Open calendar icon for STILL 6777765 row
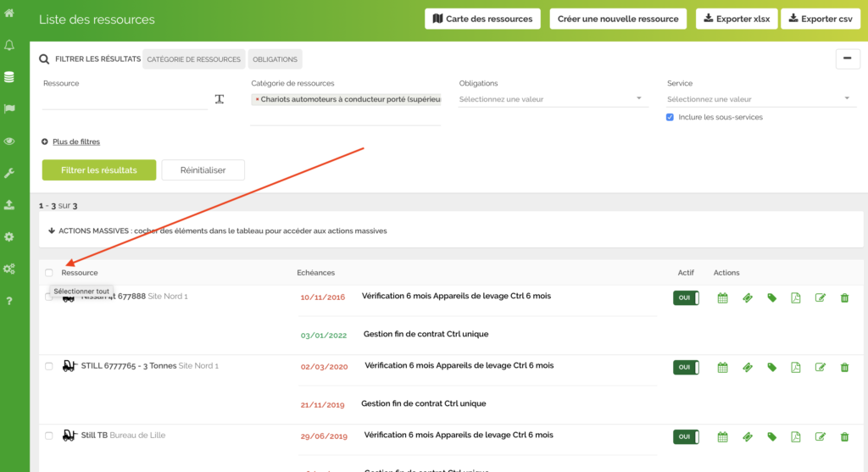The width and height of the screenshot is (868, 472). pyautogui.click(x=723, y=367)
